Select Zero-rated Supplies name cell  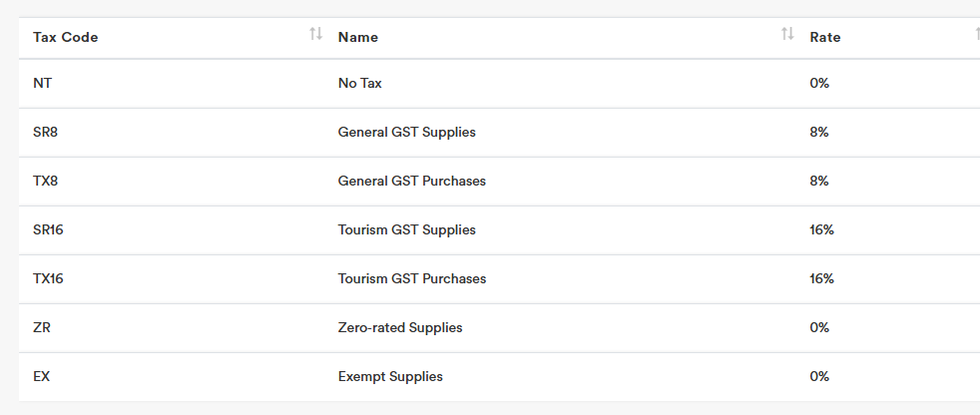click(400, 327)
